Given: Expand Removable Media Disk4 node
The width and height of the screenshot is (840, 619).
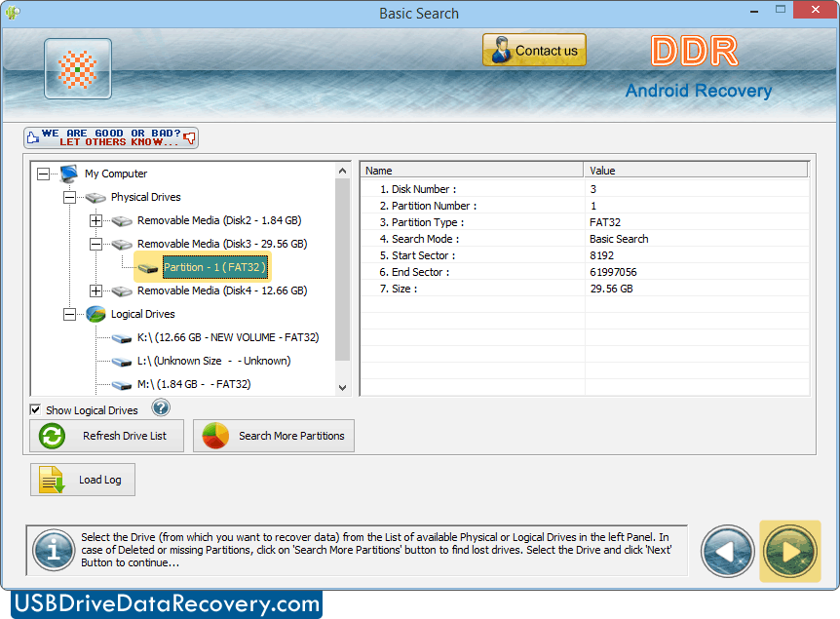Looking at the screenshot, I should pyautogui.click(x=95, y=290).
